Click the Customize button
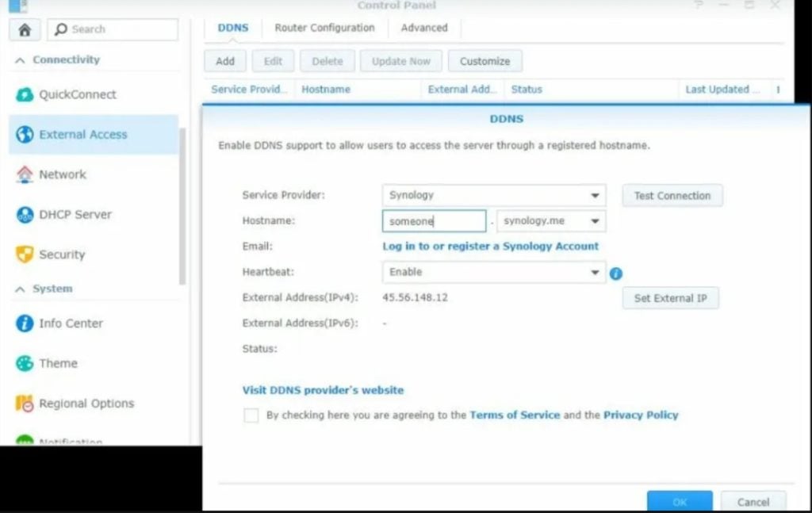 pyautogui.click(x=485, y=61)
